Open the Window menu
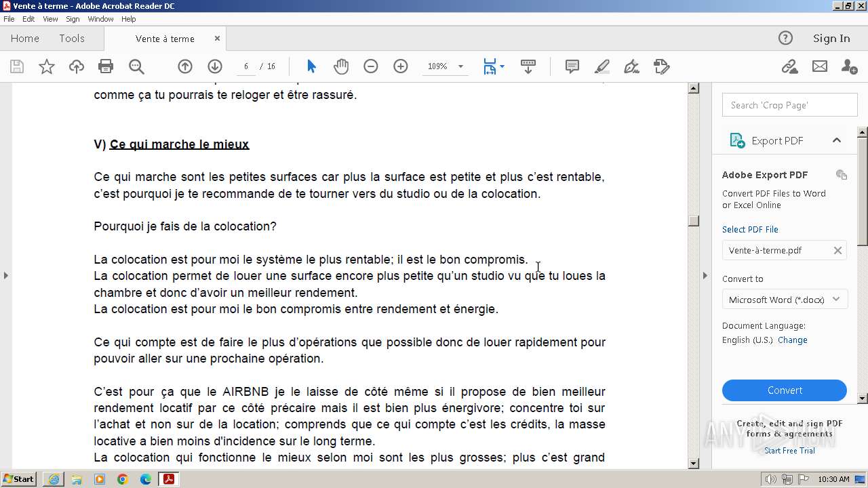868x488 pixels. 100,19
